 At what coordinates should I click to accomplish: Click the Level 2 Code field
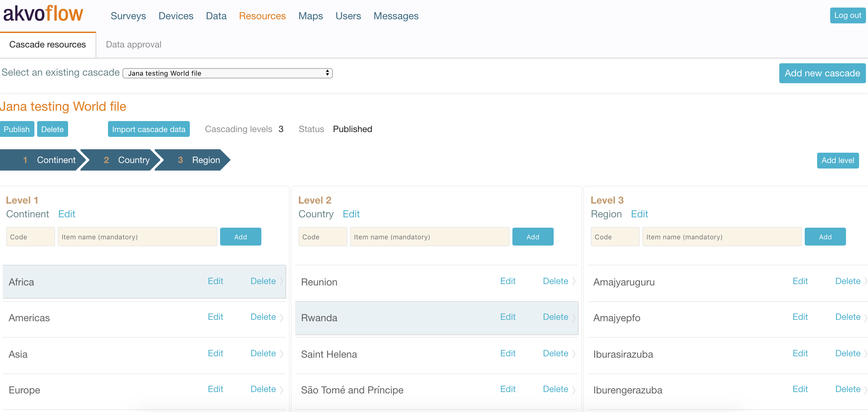pos(323,237)
